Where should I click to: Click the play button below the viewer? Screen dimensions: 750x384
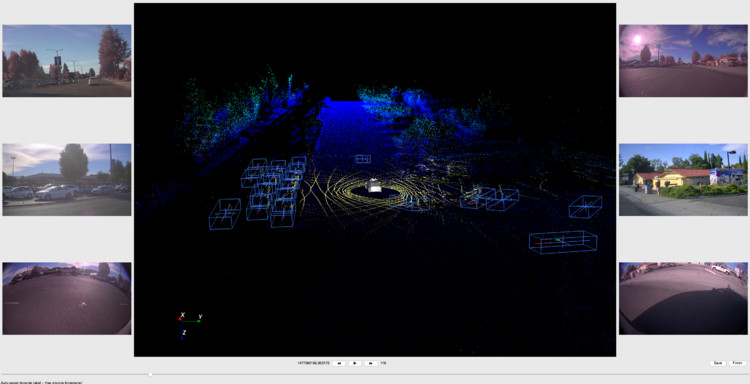pyautogui.click(x=355, y=363)
